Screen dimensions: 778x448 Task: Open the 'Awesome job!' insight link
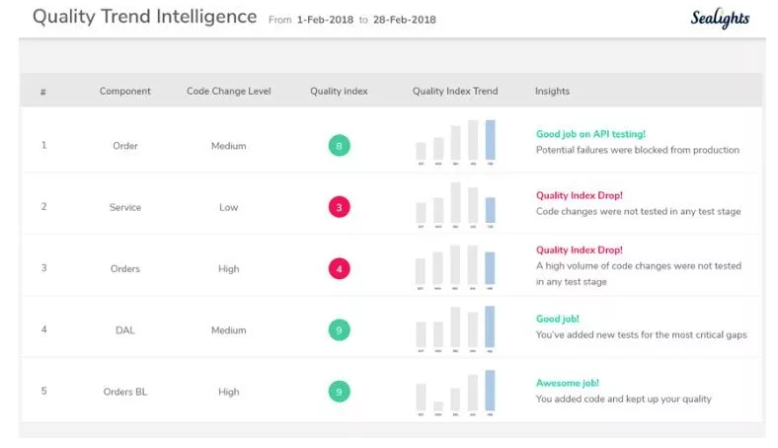(565, 383)
